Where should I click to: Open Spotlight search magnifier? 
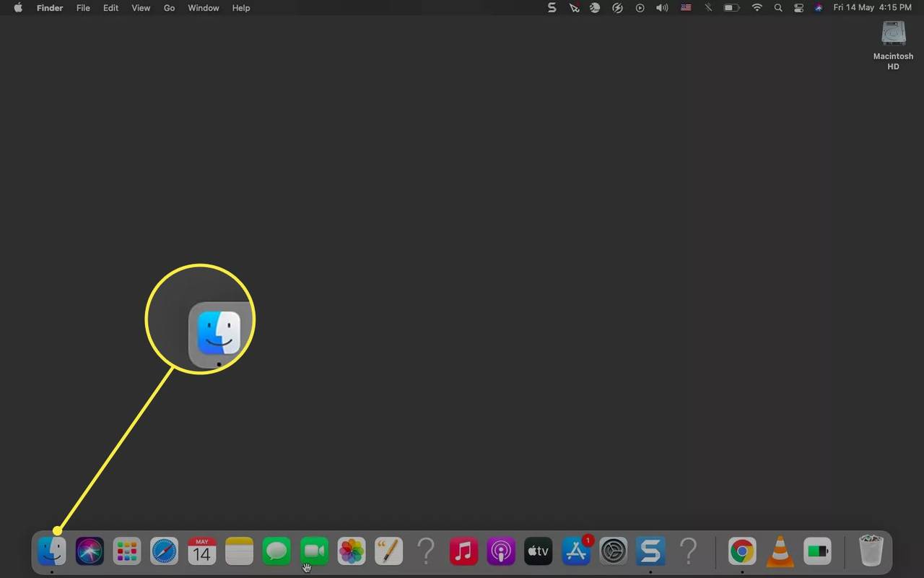[x=777, y=8]
